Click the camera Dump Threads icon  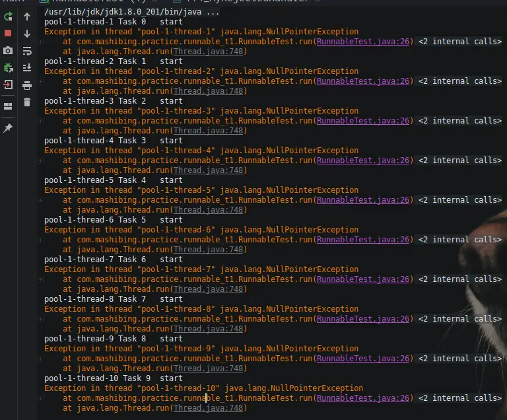(x=8, y=50)
